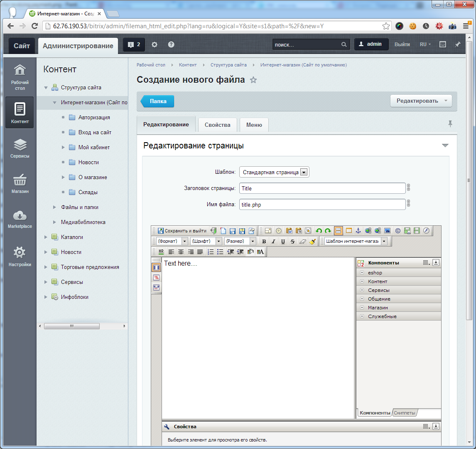Click the Bold formatting icon
Viewport: 476px width, 449px height.
click(264, 241)
